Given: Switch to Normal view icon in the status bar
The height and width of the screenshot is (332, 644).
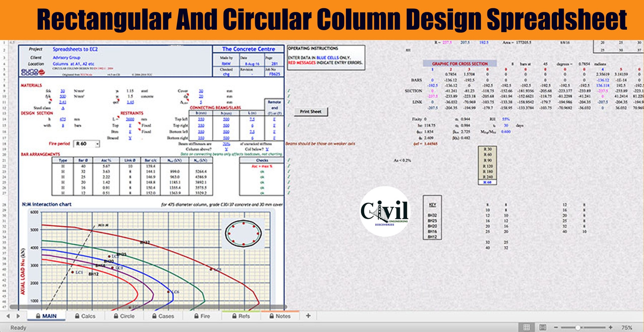Looking at the screenshot, I should (x=526, y=327).
